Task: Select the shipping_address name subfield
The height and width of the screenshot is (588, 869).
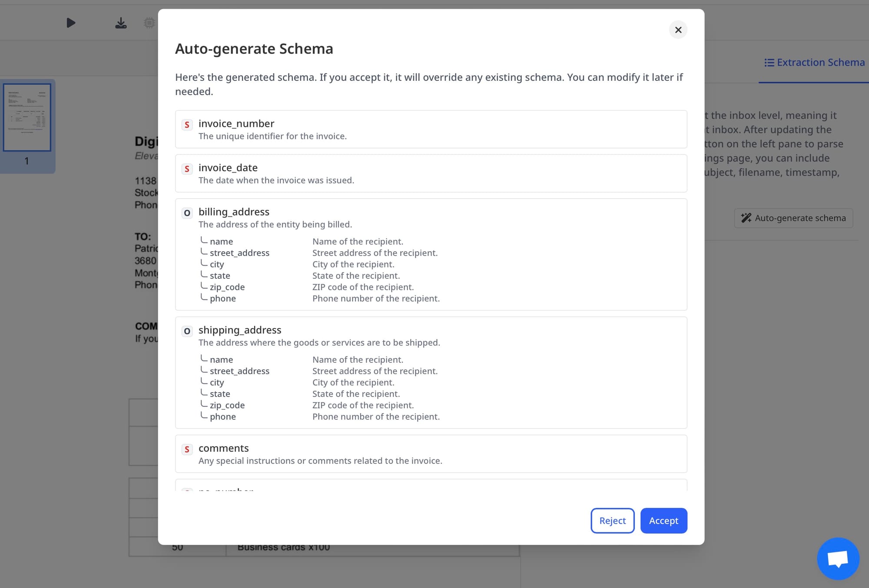Action: [x=221, y=360]
